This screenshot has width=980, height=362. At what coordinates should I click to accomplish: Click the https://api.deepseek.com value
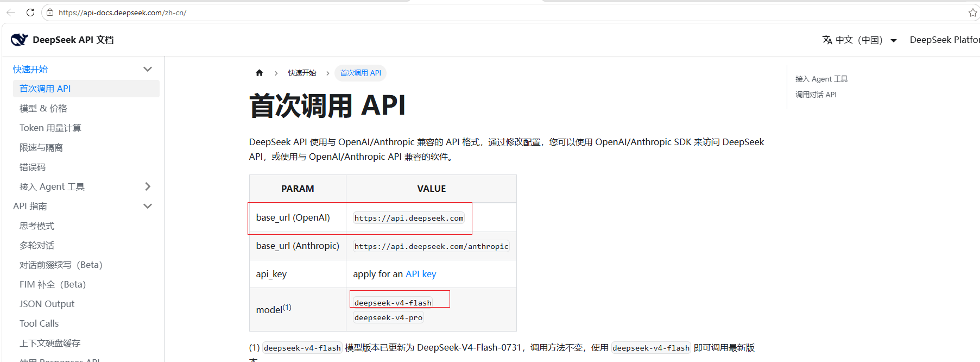(x=409, y=218)
